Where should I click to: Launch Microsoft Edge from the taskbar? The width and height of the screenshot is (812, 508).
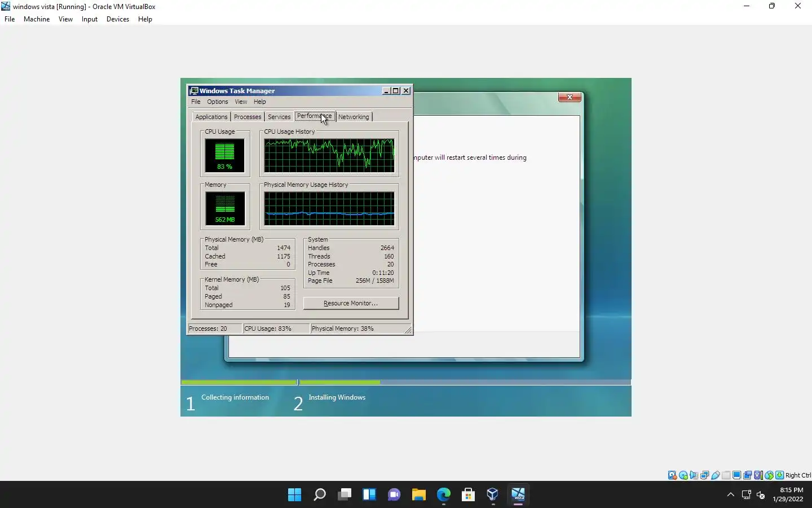(444, 495)
